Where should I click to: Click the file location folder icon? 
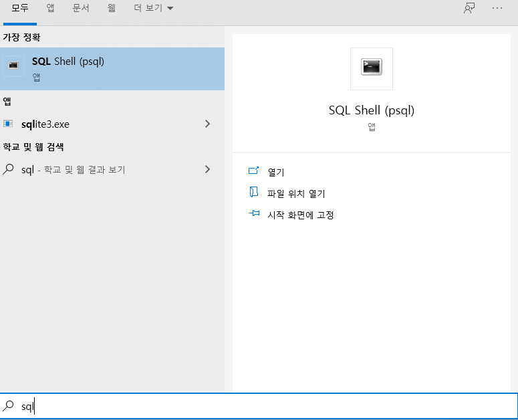pos(253,192)
